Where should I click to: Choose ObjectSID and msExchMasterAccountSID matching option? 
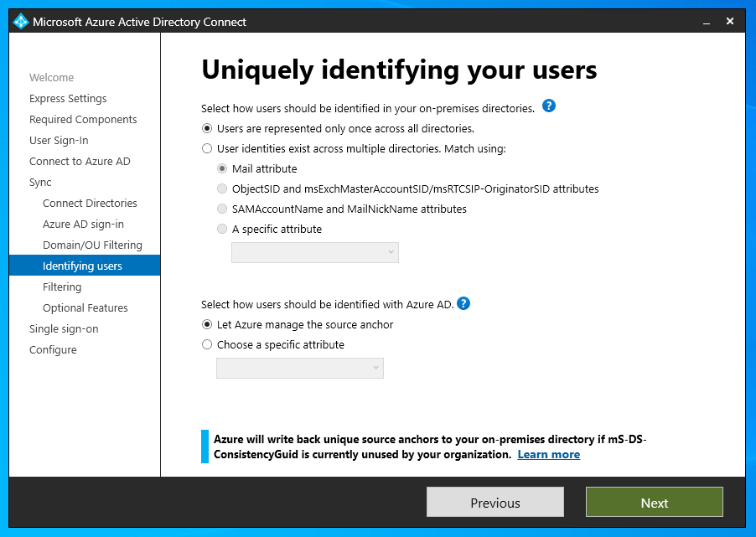click(222, 189)
